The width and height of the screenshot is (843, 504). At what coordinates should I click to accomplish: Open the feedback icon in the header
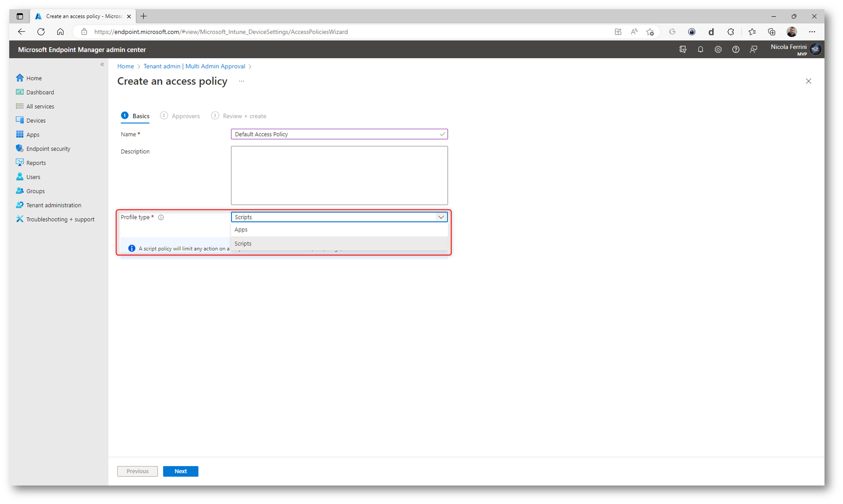click(x=754, y=49)
